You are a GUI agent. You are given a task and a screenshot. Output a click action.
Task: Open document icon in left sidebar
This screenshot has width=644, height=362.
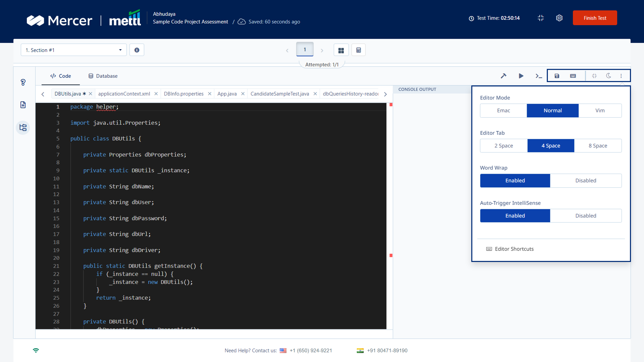point(23,105)
